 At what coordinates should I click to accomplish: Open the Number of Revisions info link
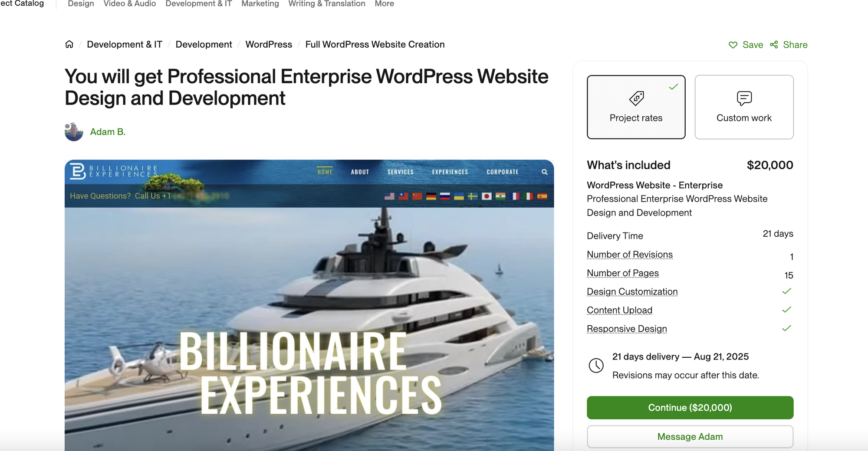(630, 255)
